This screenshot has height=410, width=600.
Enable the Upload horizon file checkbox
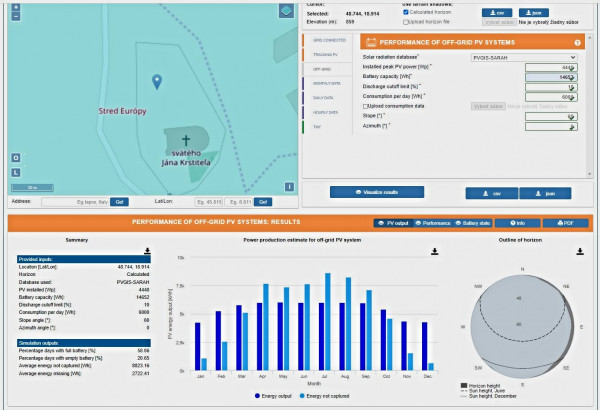(406, 22)
